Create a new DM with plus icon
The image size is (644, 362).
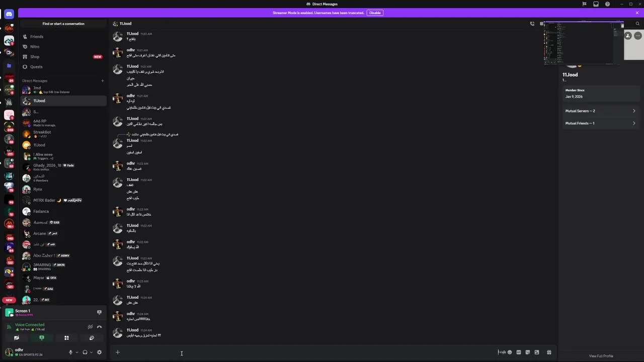point(102,80)
